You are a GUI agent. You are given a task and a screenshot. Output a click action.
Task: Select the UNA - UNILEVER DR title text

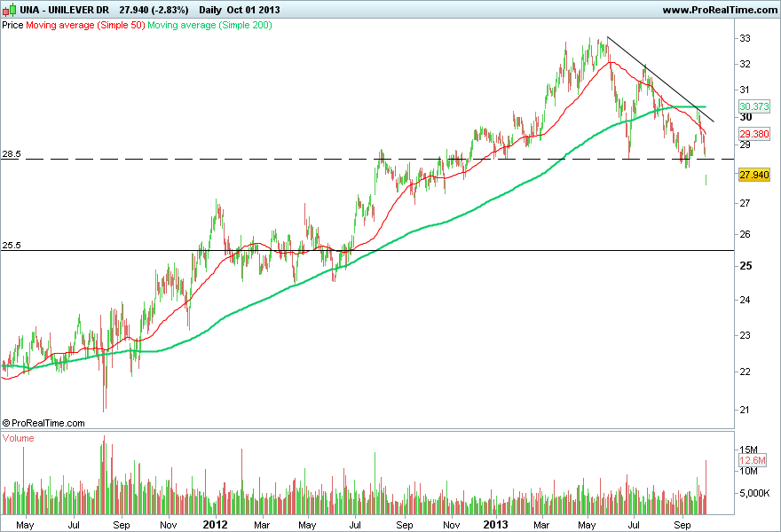coord(64,10)
